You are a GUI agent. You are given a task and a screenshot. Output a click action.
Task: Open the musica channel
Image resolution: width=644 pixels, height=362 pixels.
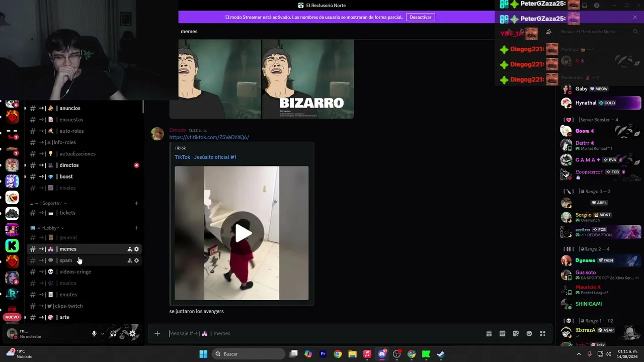(84, 283)
